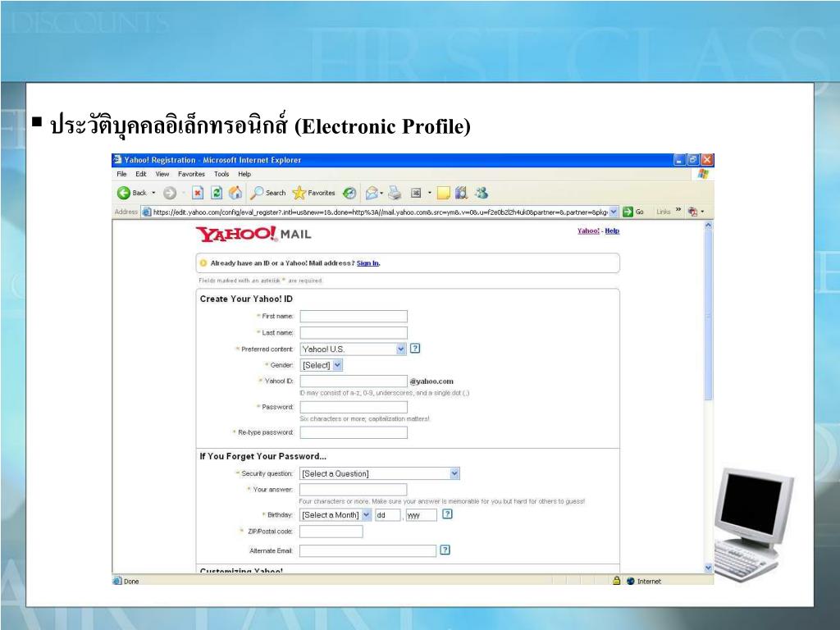
Task: Click Internet Explorer title bar icon
Action: point(117,160)
